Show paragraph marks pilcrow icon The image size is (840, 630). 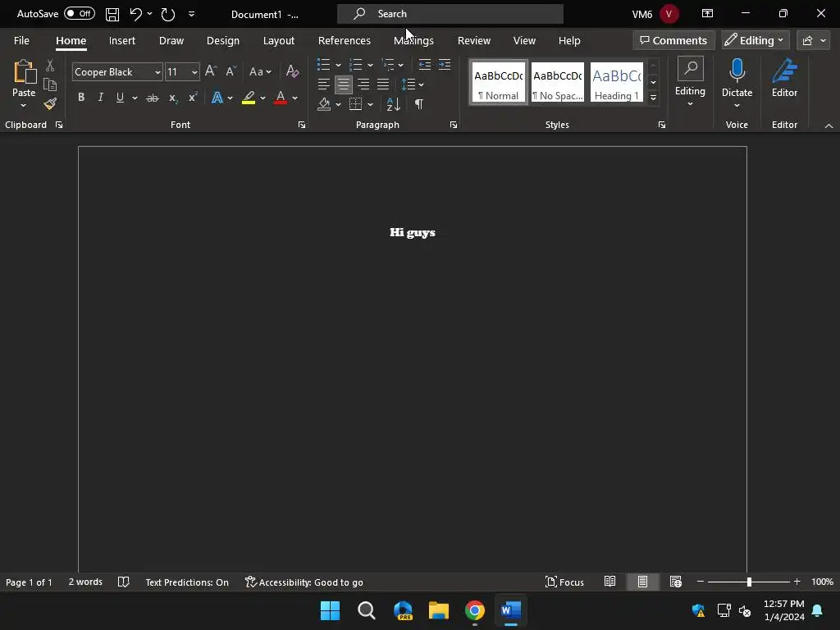(419, 104)
